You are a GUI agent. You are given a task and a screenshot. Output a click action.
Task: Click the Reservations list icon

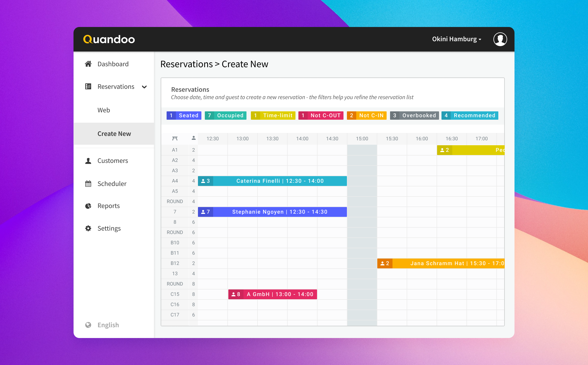click(88, 87)
